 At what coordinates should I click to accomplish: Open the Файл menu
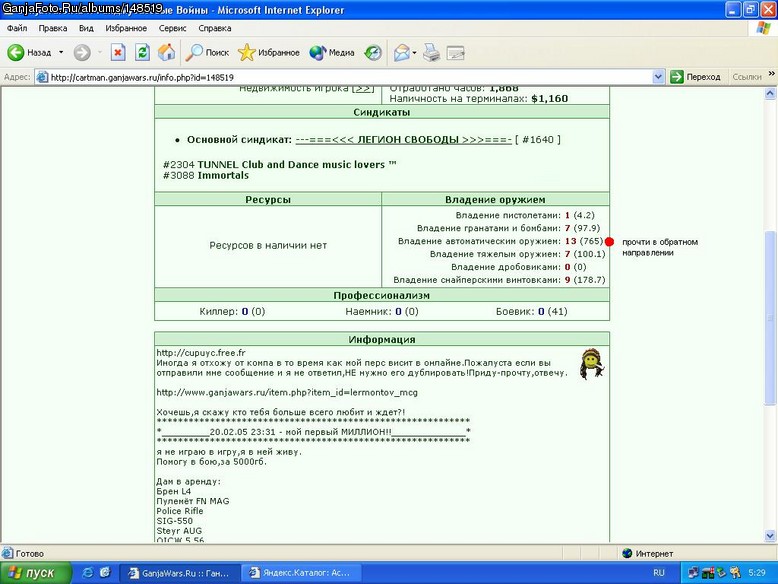[x=17, y=28]
